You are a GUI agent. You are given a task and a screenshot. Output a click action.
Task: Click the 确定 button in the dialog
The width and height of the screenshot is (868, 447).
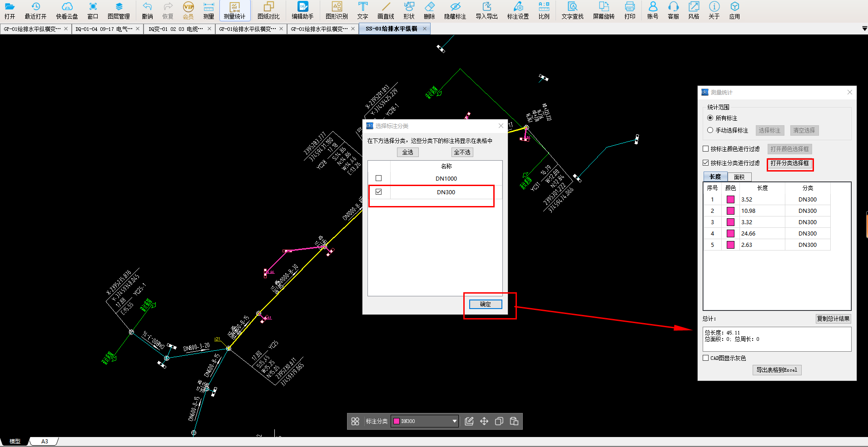click(486, 305)
